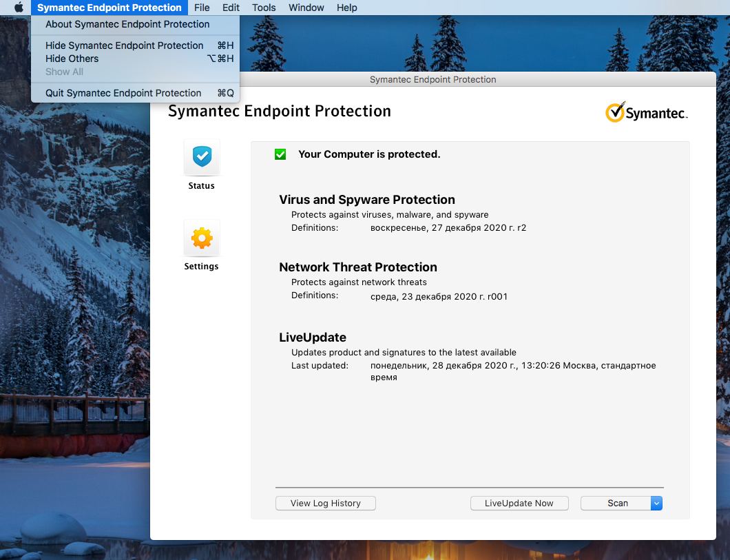The height and width of the screenshot is (560, 730).
Task: Open the Help menu
Action: coord(347,8)
